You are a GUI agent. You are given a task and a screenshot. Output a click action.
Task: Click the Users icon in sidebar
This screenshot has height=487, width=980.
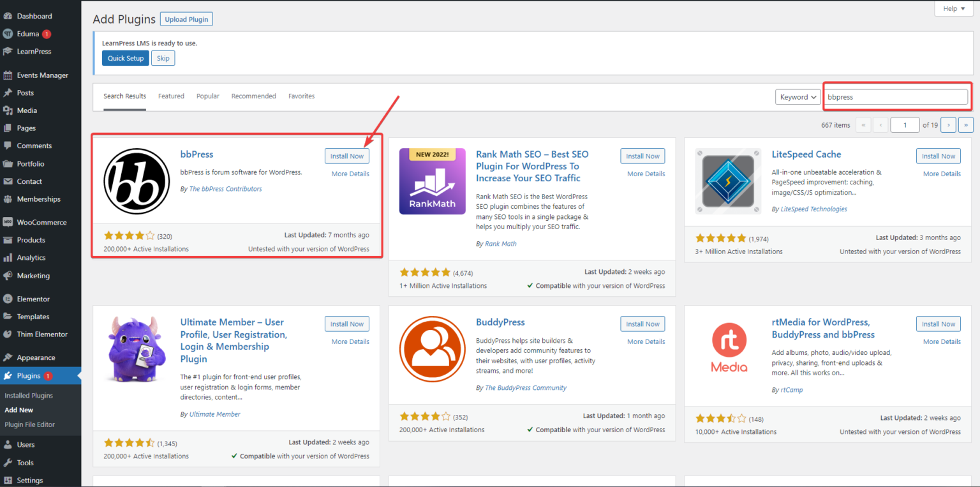pyautogui.click(x=8, y=445)
